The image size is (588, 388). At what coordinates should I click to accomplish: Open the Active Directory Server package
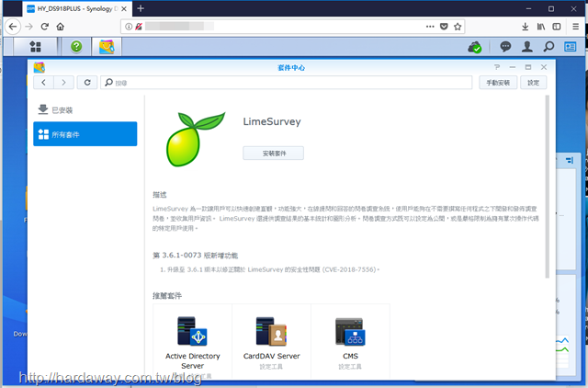[x=192, y=343]
